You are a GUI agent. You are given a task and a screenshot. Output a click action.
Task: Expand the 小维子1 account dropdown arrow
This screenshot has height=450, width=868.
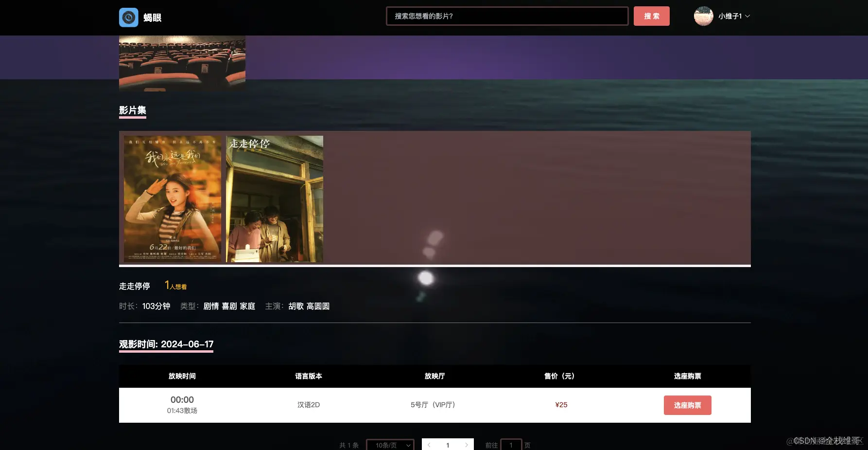(747, 16)
